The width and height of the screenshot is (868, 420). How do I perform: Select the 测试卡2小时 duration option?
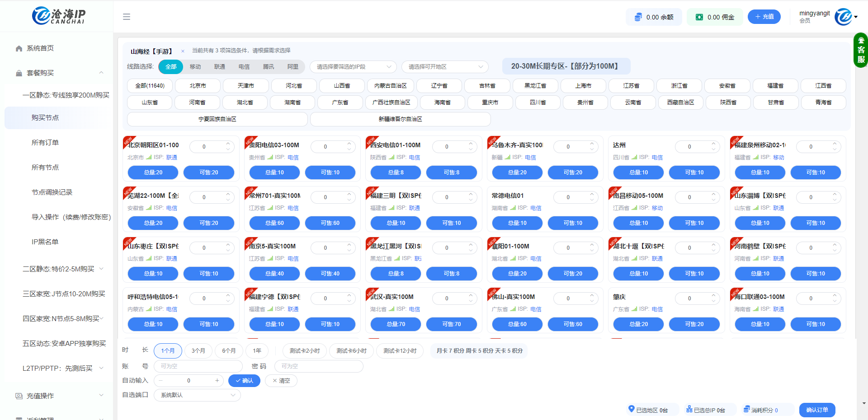[x=304, y=350]
